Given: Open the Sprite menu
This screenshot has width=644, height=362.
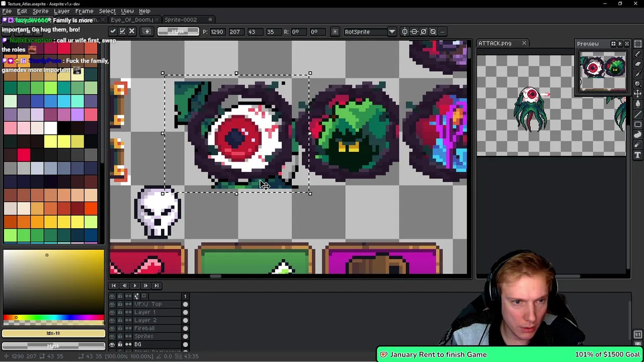Looking at the screenshot, I should (40, 11).
